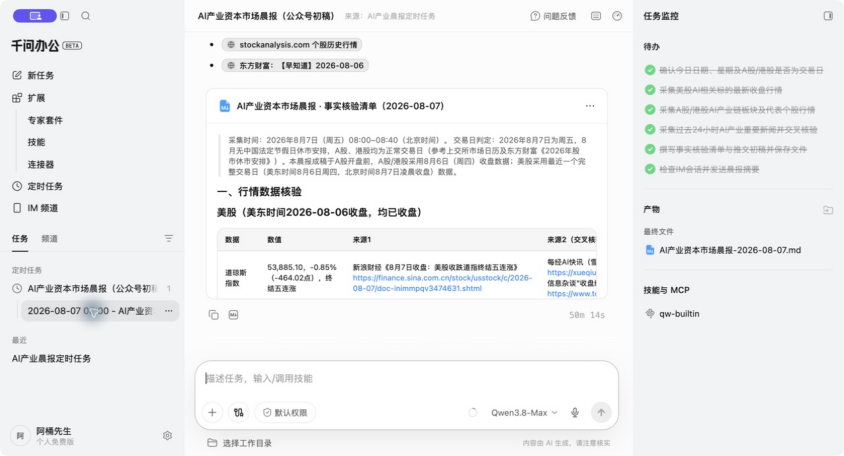The width and height of the screenshot is (844, 456).
Task: Toggle the 检查IM会话 todo checkmark
Action: coord(650,169)
